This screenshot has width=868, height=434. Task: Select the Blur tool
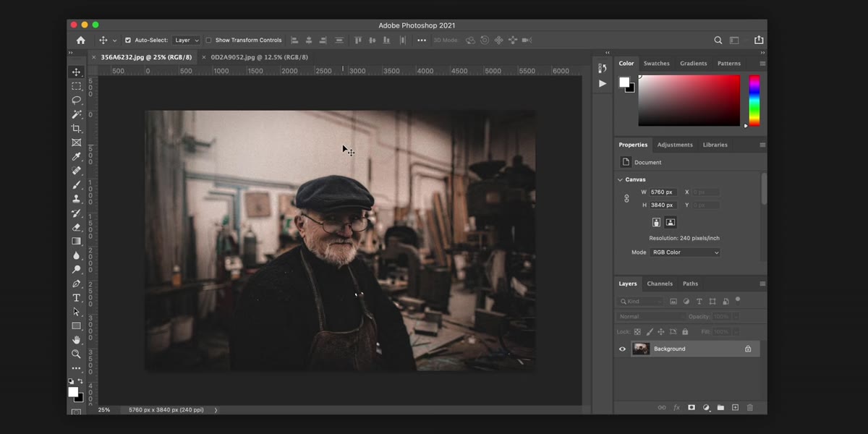tap(76, 255)
